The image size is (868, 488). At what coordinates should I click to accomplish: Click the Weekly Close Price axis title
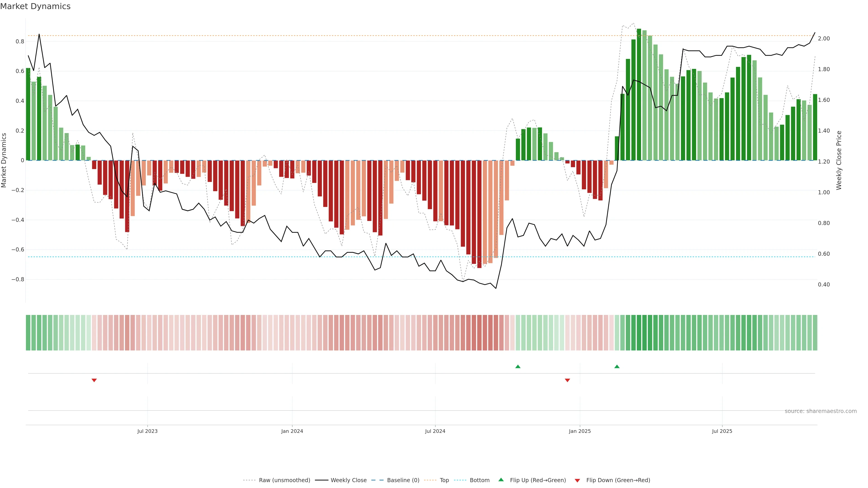(839, 160)
